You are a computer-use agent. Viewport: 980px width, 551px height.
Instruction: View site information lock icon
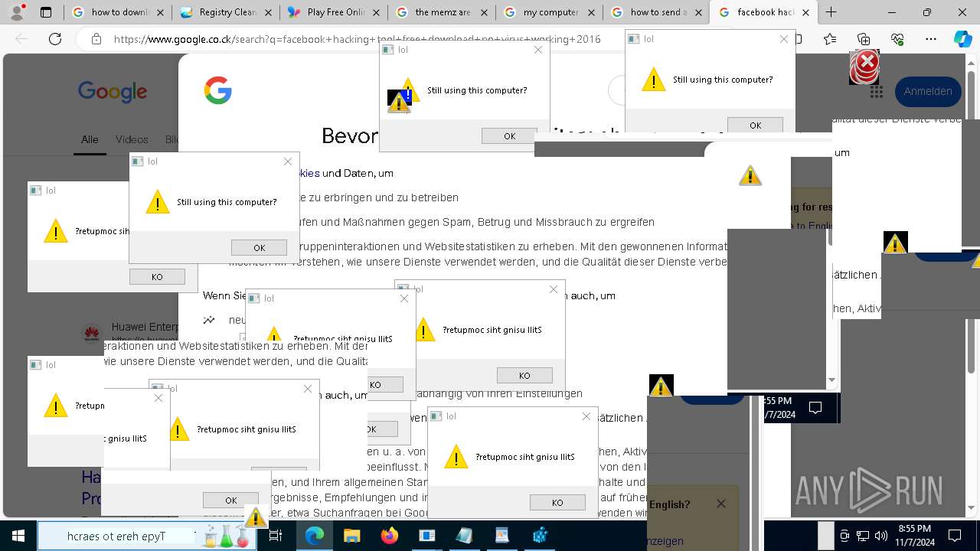point(96,39)
